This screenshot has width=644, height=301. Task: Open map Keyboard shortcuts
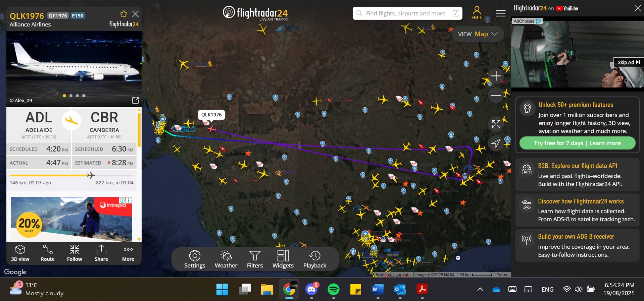pos(393,275)
